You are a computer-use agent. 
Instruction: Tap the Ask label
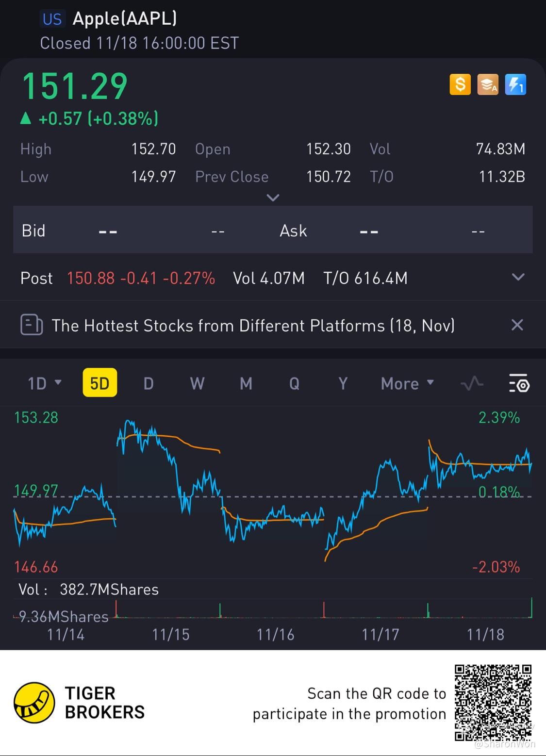[x=293, y=230]
